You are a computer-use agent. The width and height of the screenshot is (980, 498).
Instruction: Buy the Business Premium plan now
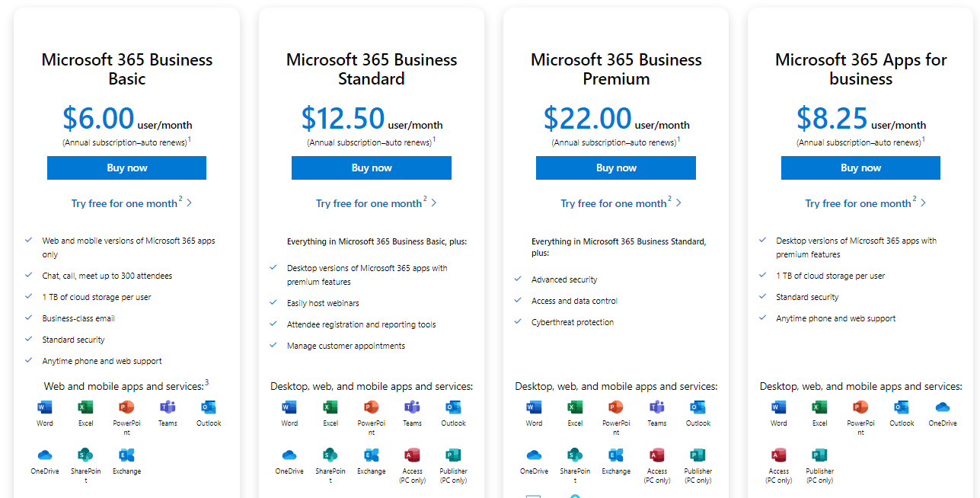pyautogui.click(x=616, y=168)
